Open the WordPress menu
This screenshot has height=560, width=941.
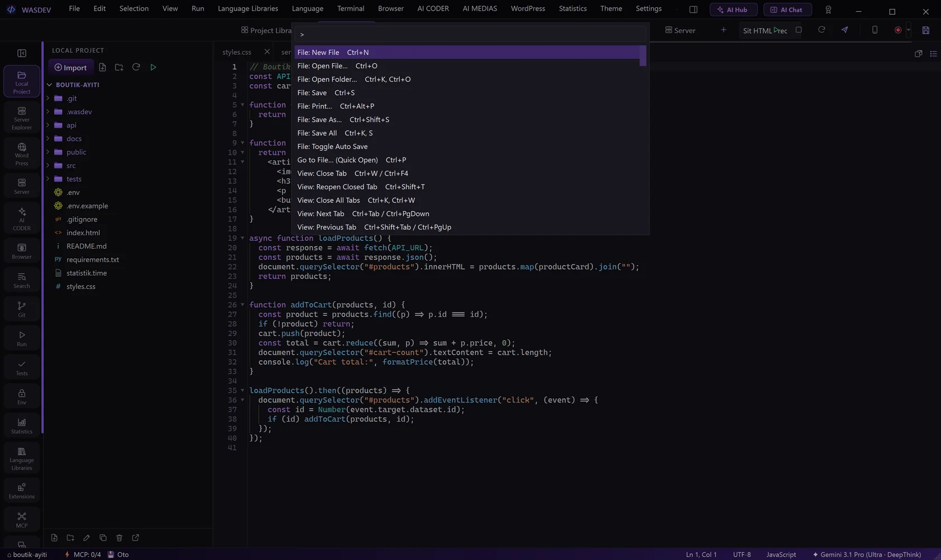point(528,8)
